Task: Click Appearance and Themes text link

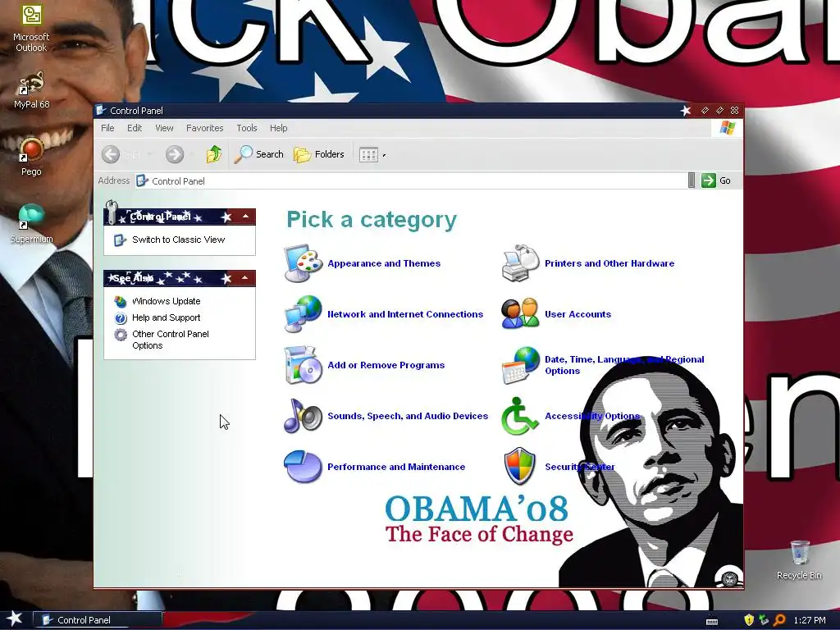Action: click(384, 263)
